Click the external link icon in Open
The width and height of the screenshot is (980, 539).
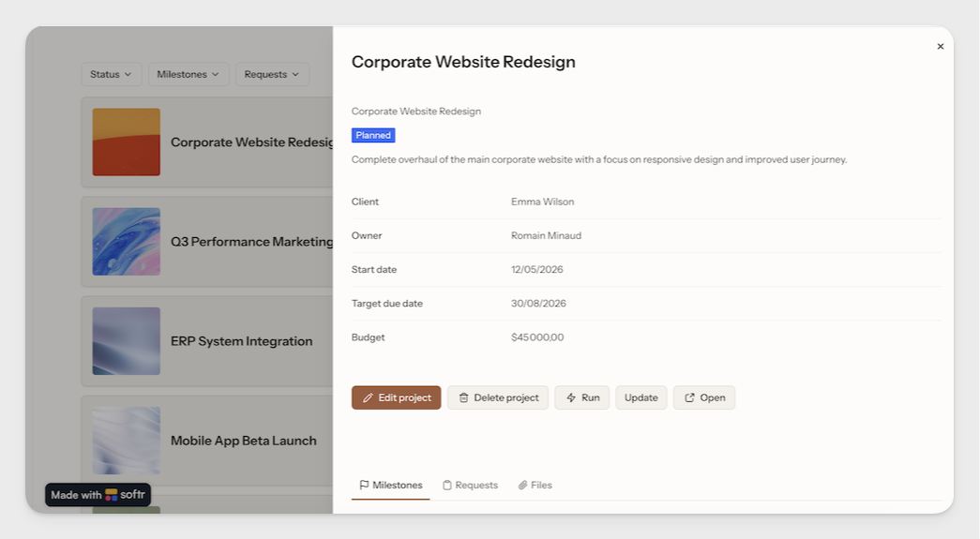point(689,397)
